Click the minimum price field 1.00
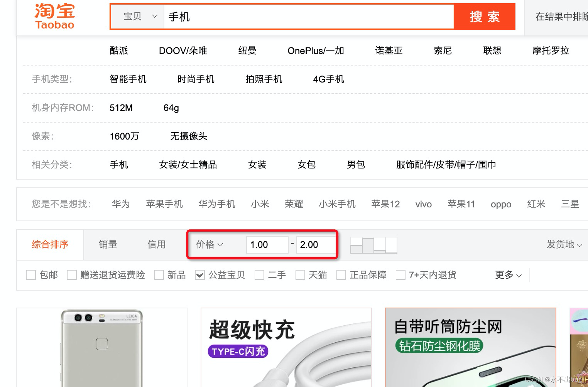 tap(267, 245)
